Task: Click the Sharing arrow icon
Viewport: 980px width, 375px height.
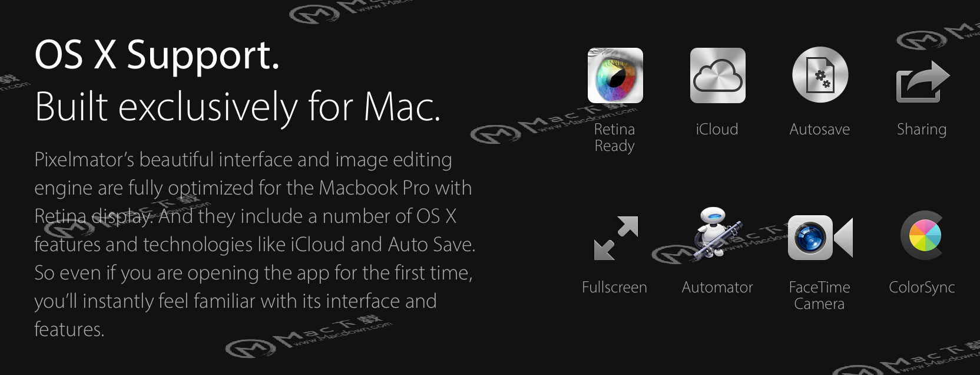Action: pos(922,81)
